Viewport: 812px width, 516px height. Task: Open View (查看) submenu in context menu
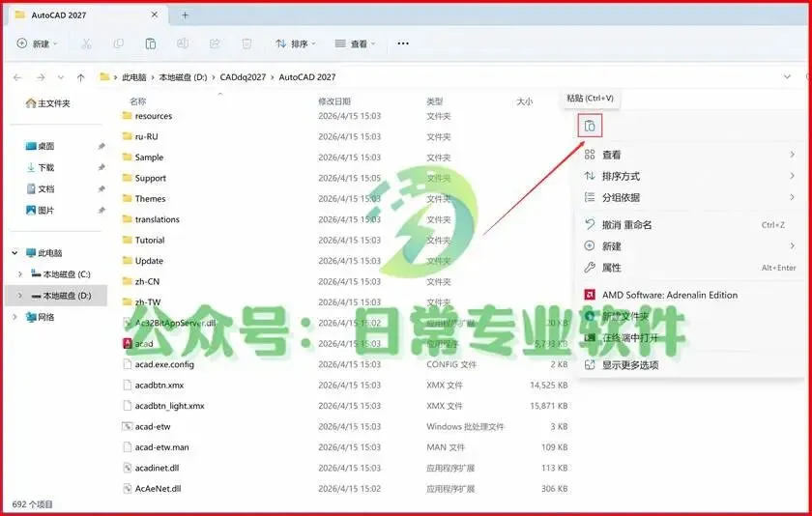690,155
